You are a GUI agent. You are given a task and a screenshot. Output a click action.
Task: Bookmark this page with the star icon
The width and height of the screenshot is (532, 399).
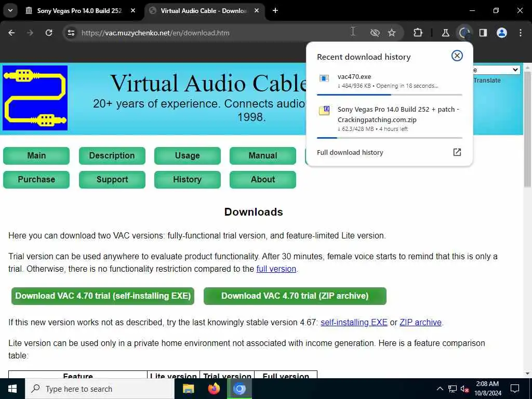pos(392,33)
